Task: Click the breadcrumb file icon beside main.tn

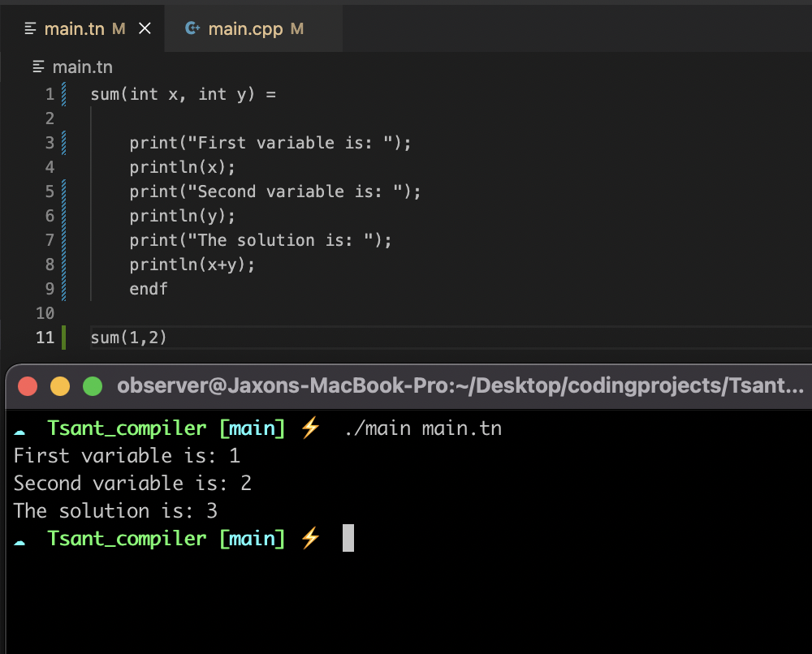Action: pos(38,67)
